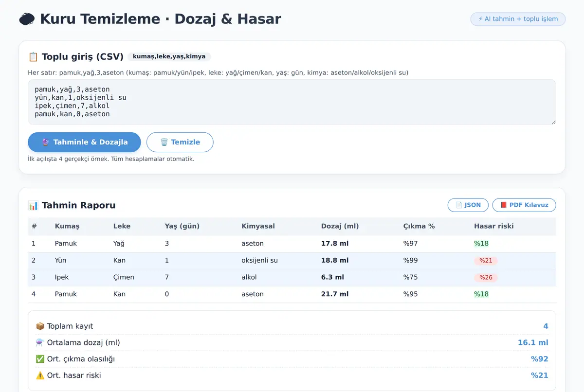
Task: Click the Yün fabric cell
Action: tap(61, 260)
